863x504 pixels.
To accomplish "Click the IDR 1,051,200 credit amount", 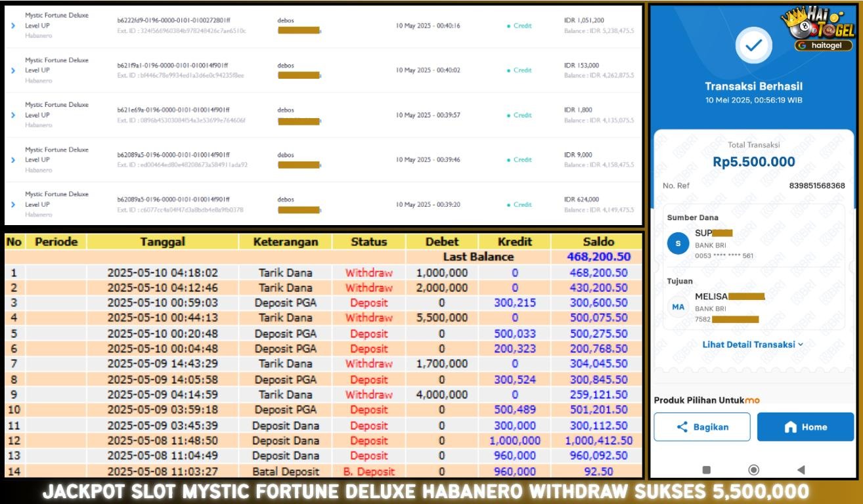I will click(585, 20).
